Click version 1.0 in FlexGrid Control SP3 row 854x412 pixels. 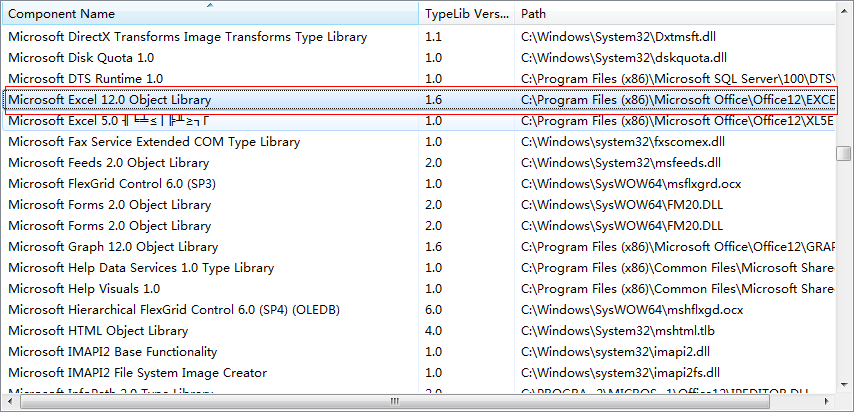coord(433,184)
